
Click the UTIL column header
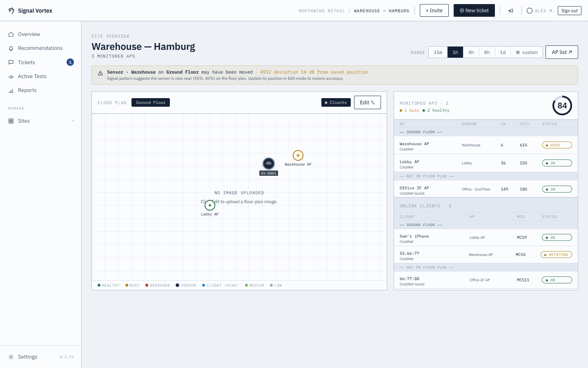(x=525, y=124)
